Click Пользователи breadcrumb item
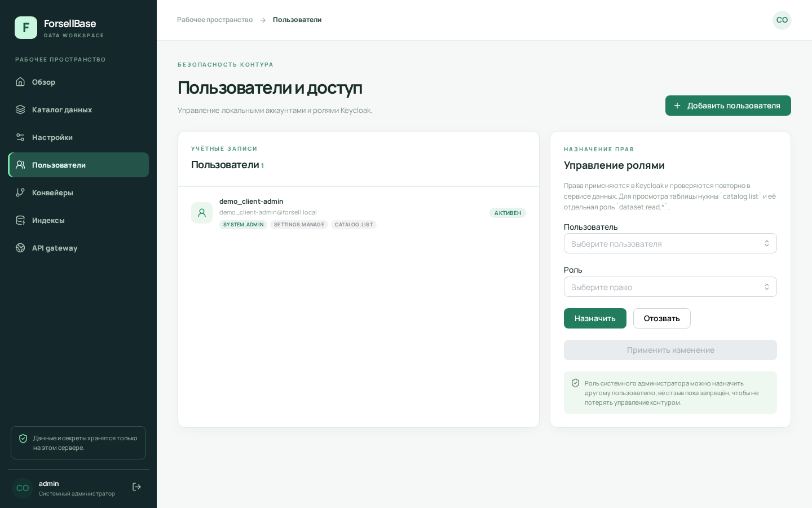The image size is (812, 508). point(297,20)
